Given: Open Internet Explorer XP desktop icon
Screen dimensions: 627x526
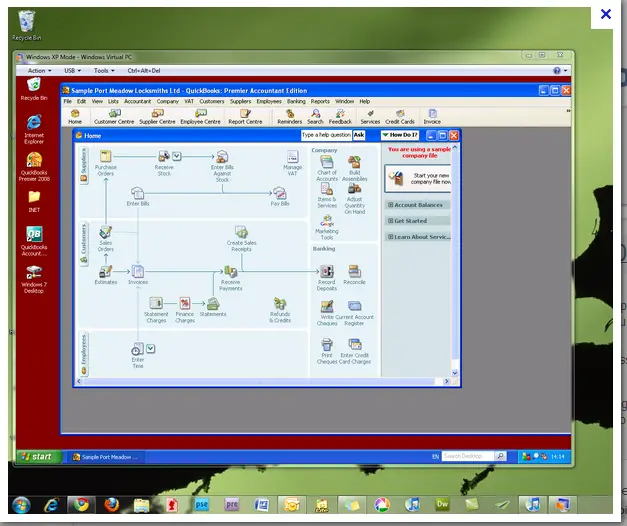Looking at the screenshot, I should 34,129.
